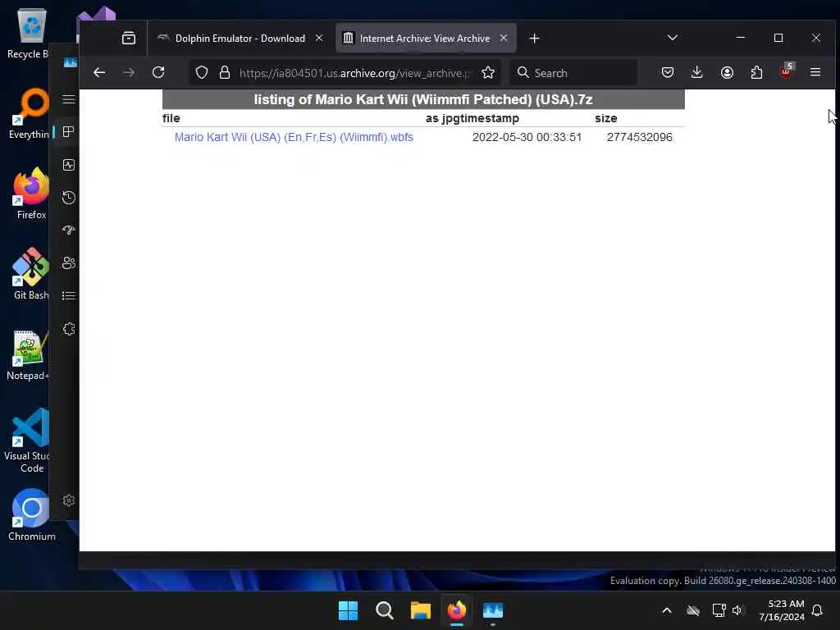Screen dimensions: 840x630
Task: Go back using the Firefox back arrow
Action: pyautogui.click(x=99, y=73)
